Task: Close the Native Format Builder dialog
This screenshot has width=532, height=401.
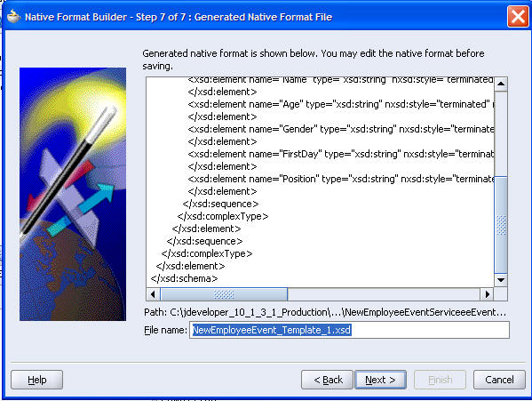Action: pyautogui.click(x=518, y=16)
